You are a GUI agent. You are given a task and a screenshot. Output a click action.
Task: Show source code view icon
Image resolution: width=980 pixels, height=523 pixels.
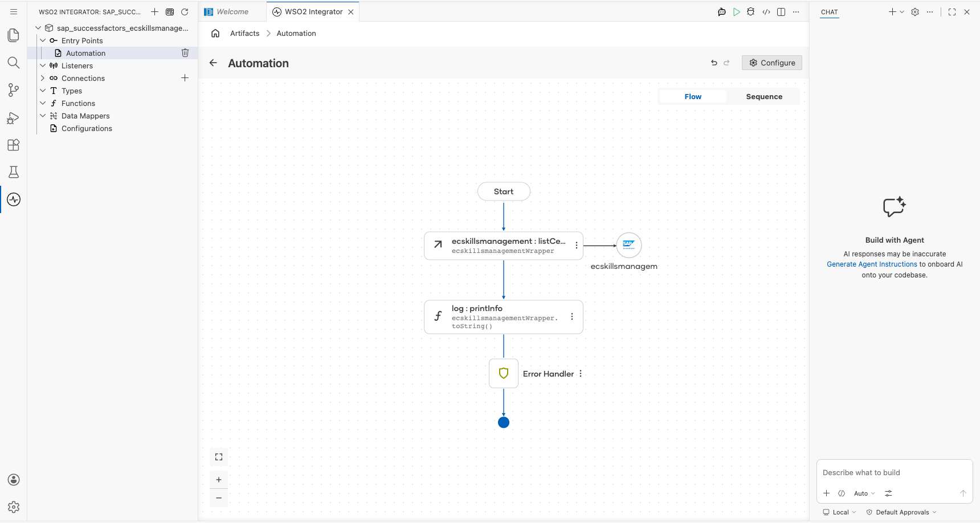click(766, 12)
